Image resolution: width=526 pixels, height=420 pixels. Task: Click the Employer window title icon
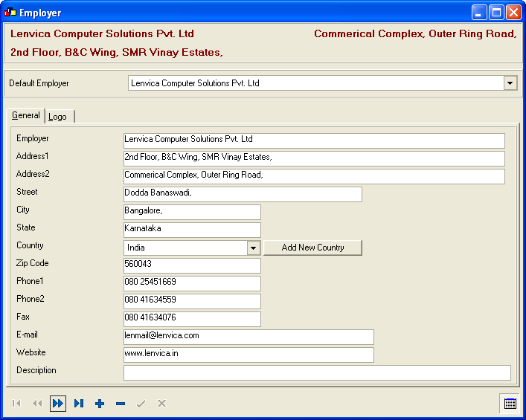tap(10, 13)
